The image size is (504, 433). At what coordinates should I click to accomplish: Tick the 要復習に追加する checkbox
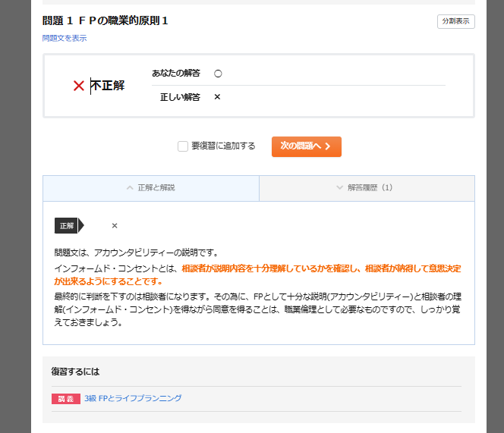click(183, 146)
